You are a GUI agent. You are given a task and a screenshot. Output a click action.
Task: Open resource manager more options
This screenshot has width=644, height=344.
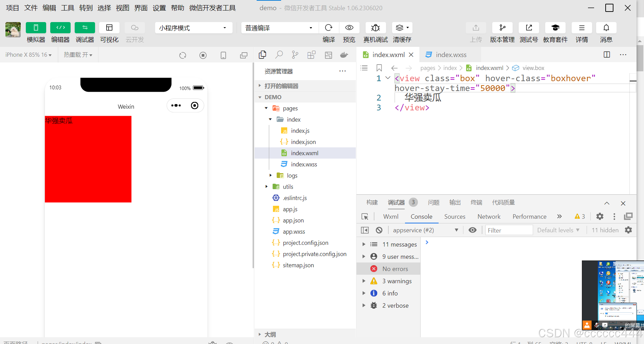343,71
